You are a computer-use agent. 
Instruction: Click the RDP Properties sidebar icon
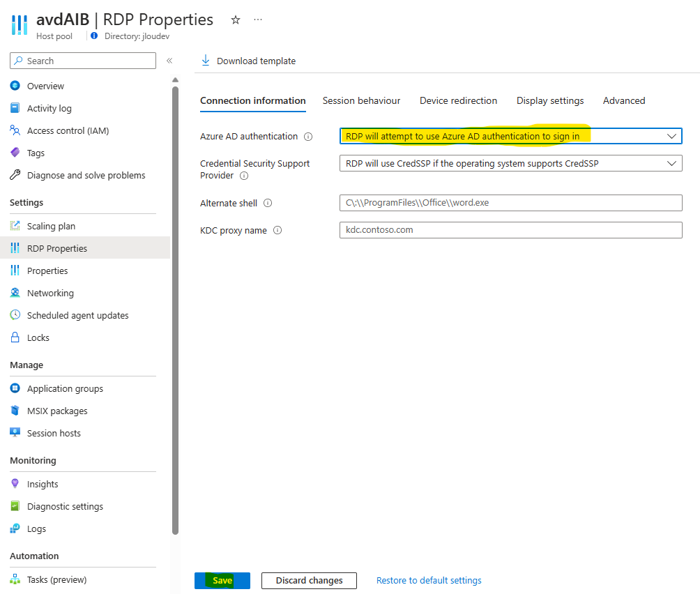pos(15,248)
